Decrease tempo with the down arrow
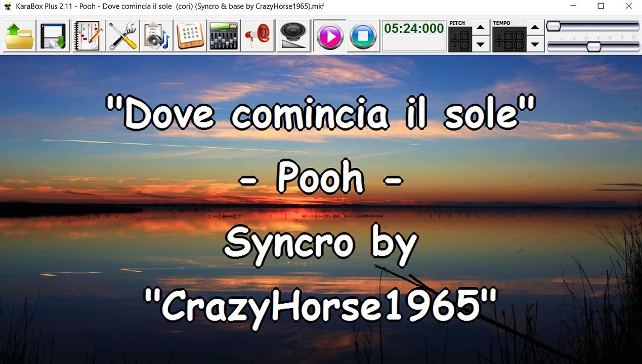 point(535,44)
